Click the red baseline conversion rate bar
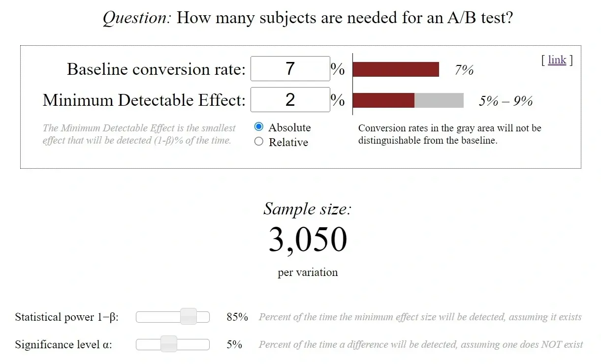 pyautogui.click(x=396, y=69)
